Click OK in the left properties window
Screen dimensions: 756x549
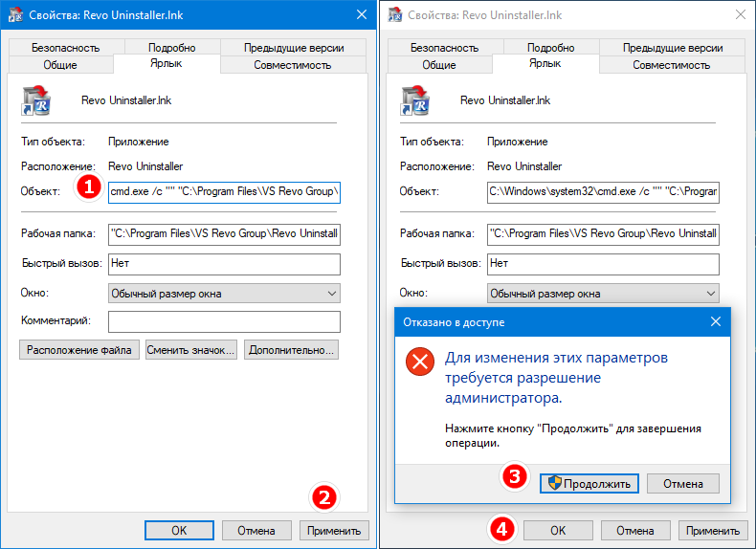(x=179, y=530)
